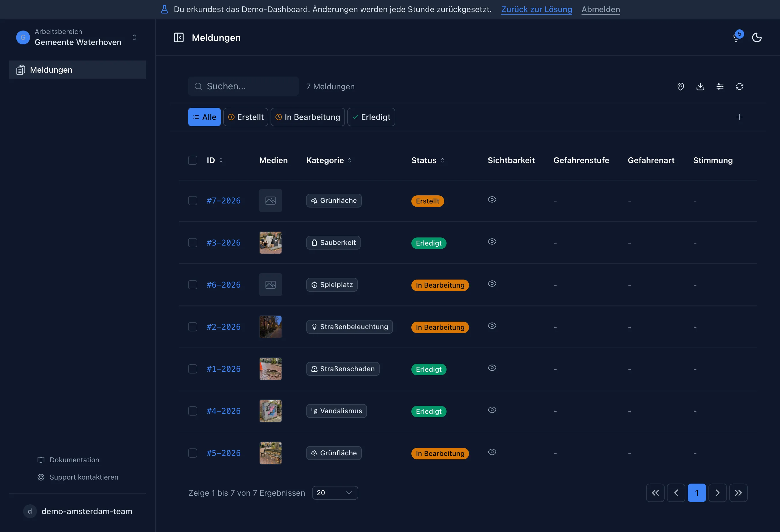Toggle dark mode moon icon
The height and width of the screenshot is (532, 780).
pyautogui.click(x=757, y=37)
